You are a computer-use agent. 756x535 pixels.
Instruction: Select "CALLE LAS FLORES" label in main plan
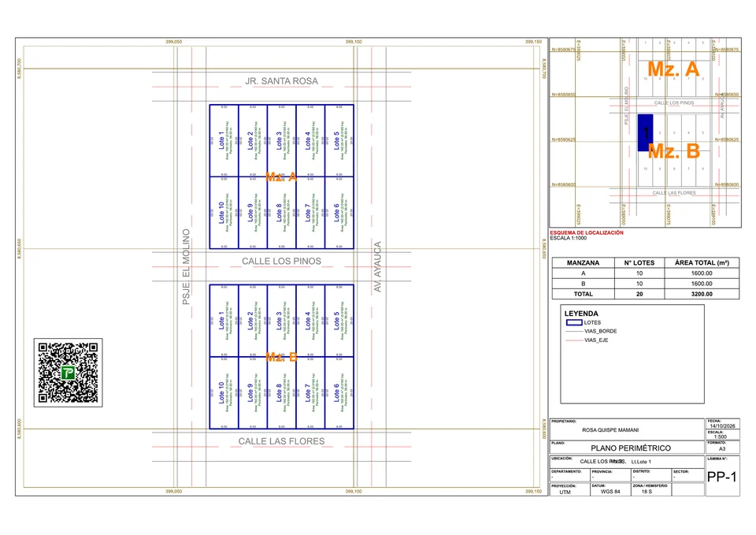tap(282, 441)
